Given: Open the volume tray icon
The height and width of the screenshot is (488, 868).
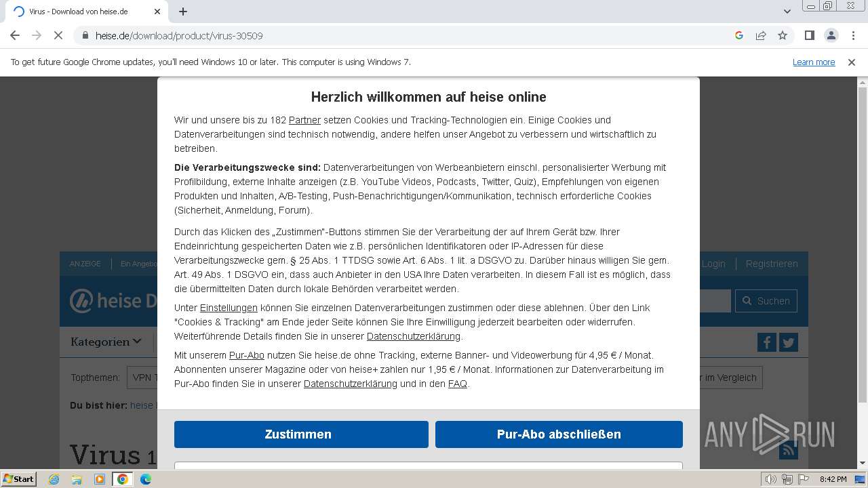Looking at the screenshot, I should [x=771, y=479].
